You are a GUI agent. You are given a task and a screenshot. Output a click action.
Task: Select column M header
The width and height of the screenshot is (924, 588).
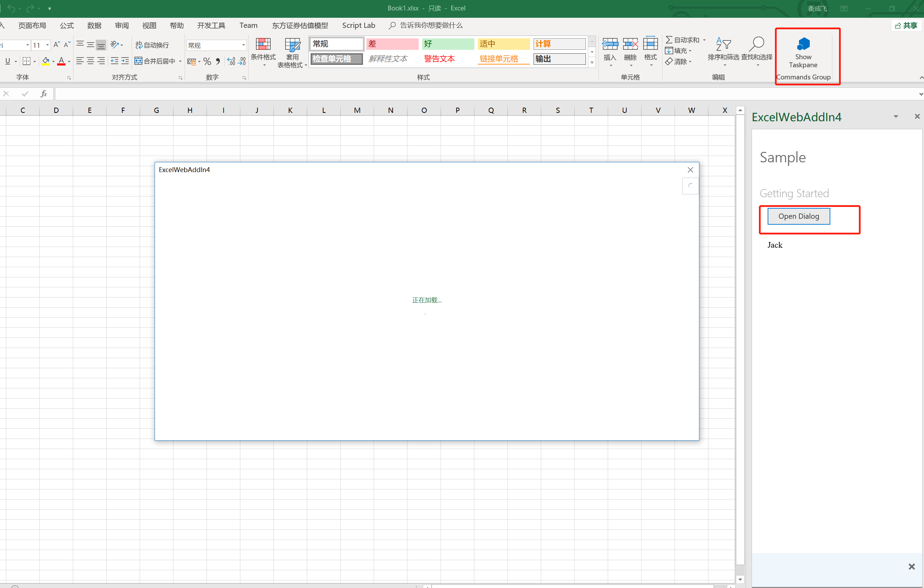click(x=357, y=110)
